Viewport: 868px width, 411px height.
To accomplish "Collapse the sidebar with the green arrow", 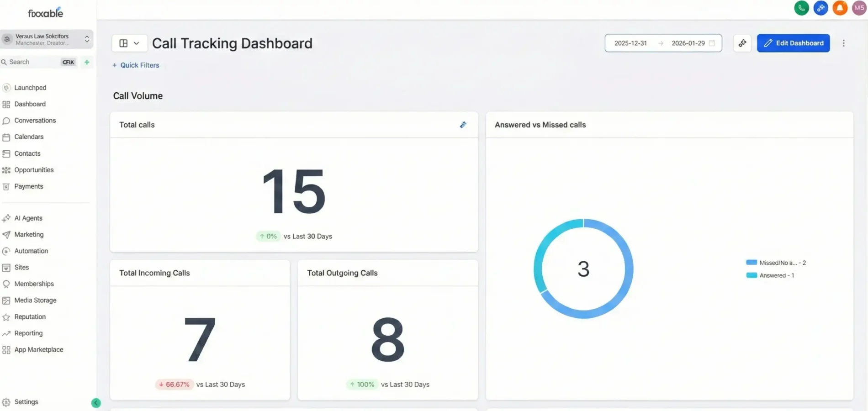I will pos(96,403).
